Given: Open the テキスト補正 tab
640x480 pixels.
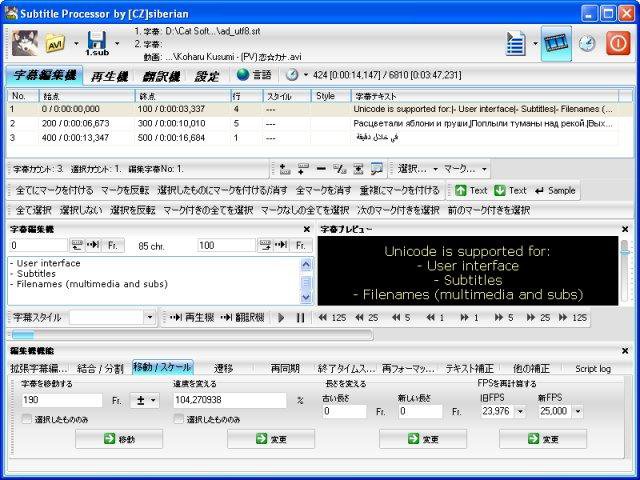Looking at the screenshot, I should pos(469,369).
